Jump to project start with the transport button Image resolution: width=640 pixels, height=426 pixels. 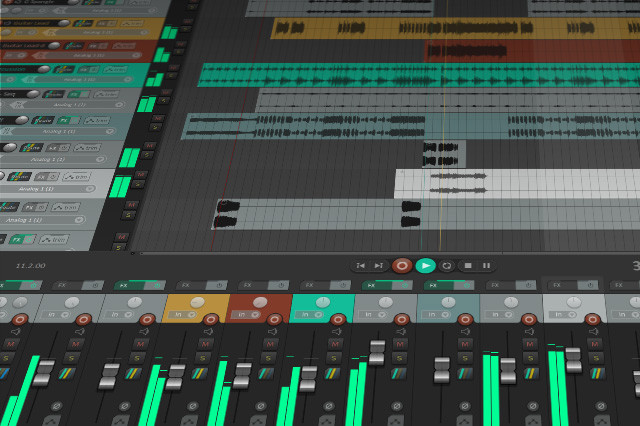coord(361,265)
